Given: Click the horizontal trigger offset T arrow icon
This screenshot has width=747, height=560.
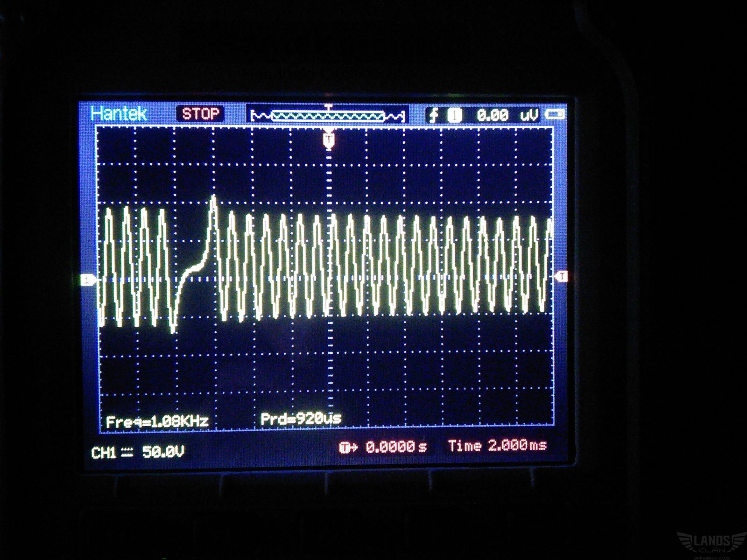Looking at the screenshot, I should tap(348, 448).
